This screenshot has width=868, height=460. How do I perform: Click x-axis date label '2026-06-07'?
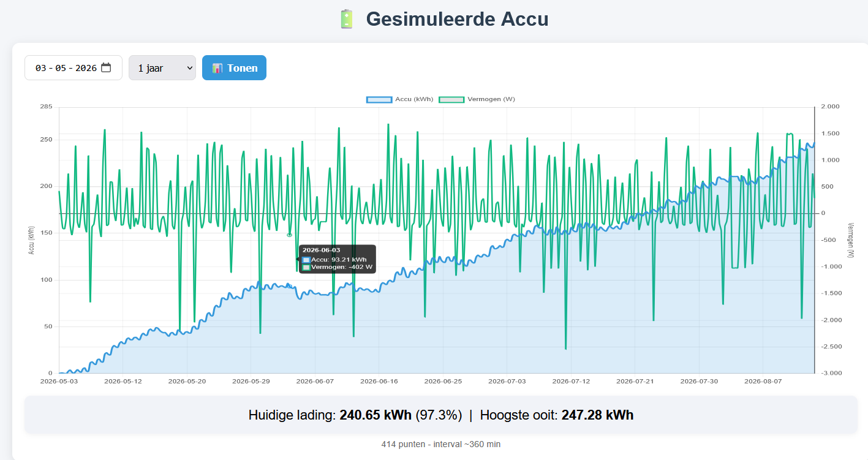(x=315, y=381)
